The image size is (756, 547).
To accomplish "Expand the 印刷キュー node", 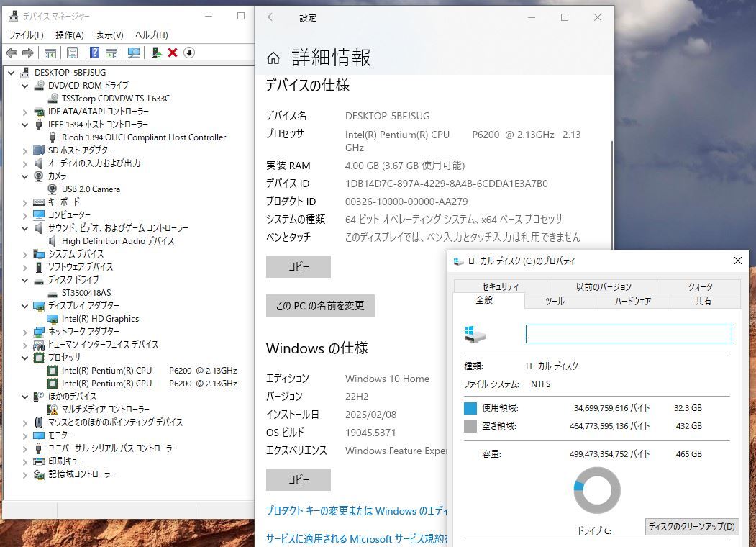I will [x=24, y=461].
